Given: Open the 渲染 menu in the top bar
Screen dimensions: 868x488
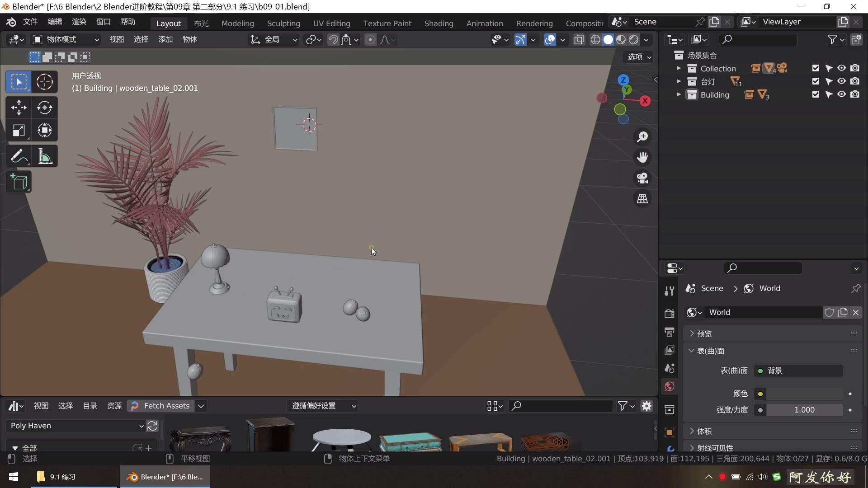Looking at the screenshot, I should 79,22.
